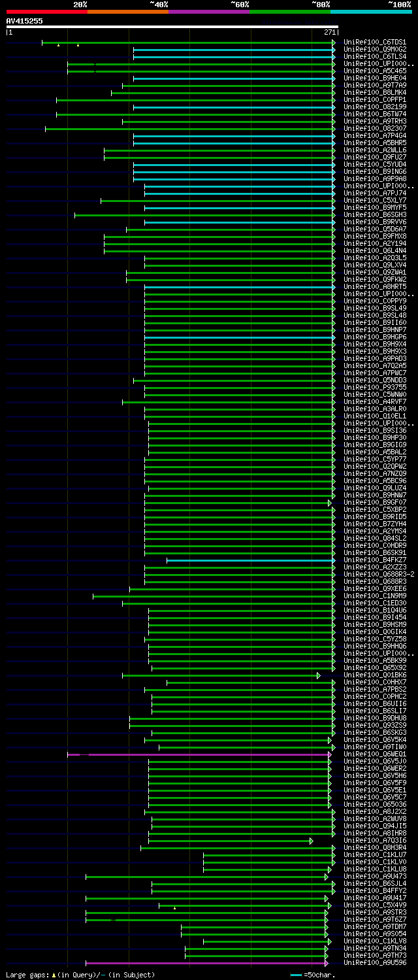Click the orange ~40% identity legend swatch

[x=128, y=11]
